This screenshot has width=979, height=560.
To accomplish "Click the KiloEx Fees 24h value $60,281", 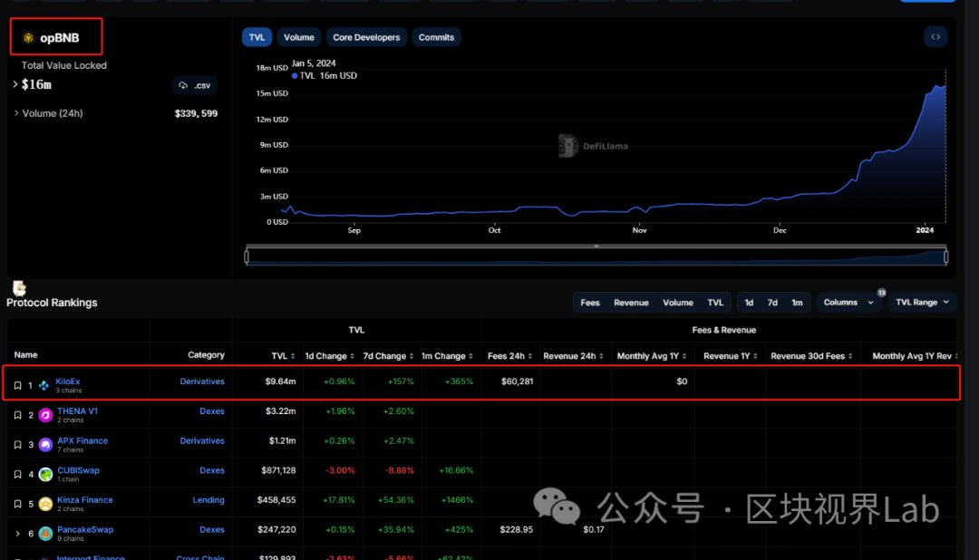I will click(517, 381).
